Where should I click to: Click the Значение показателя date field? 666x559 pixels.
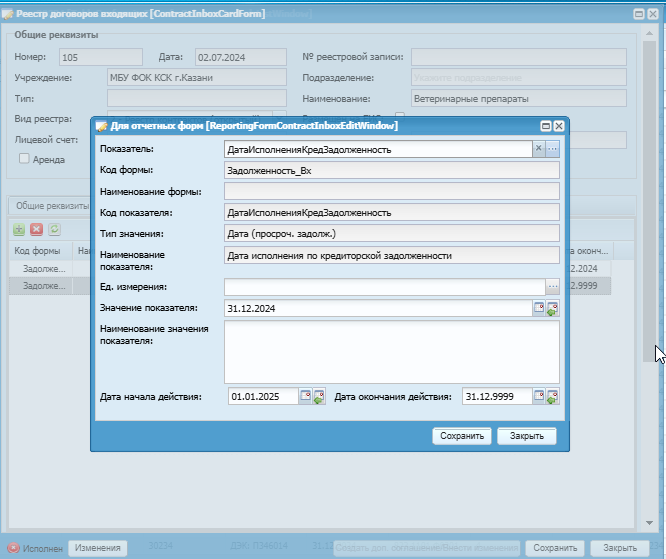[x=378, y=308]
